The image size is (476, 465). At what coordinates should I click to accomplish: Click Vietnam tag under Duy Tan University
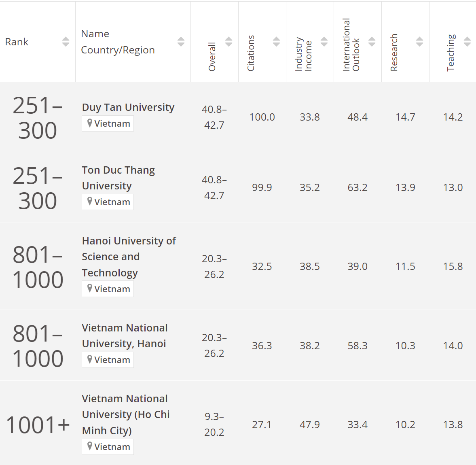click(108, 123)
